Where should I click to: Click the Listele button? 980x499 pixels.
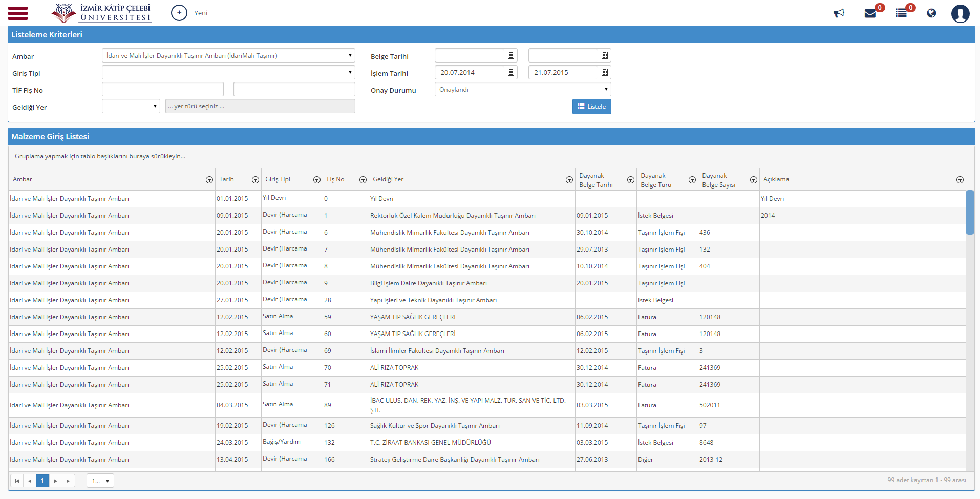591,107
